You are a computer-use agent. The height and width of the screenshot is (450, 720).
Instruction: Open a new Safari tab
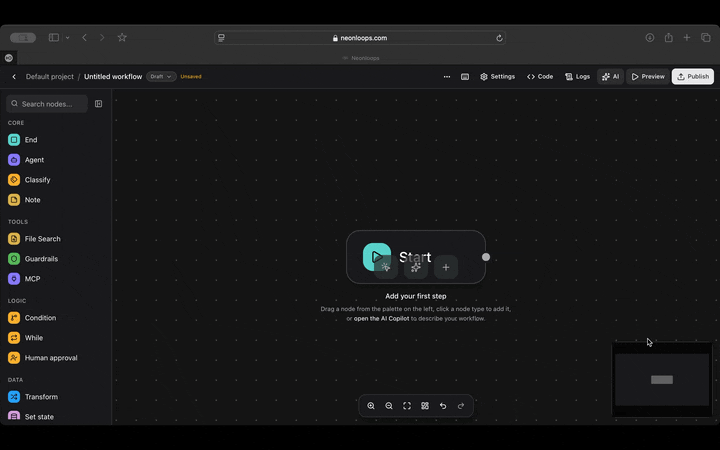pyautogui.click(x=686, y=38)
